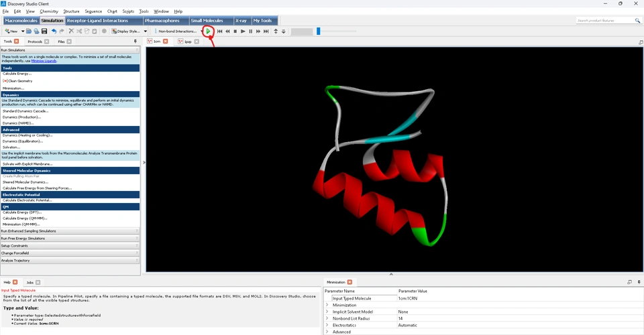644x335 pixels.
Task: Click the Open folder toolbar icon
Action: [29, 31]
